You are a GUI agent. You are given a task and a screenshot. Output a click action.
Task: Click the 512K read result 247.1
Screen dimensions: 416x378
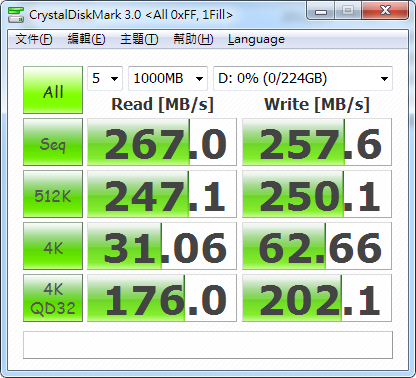click(162, 194)
